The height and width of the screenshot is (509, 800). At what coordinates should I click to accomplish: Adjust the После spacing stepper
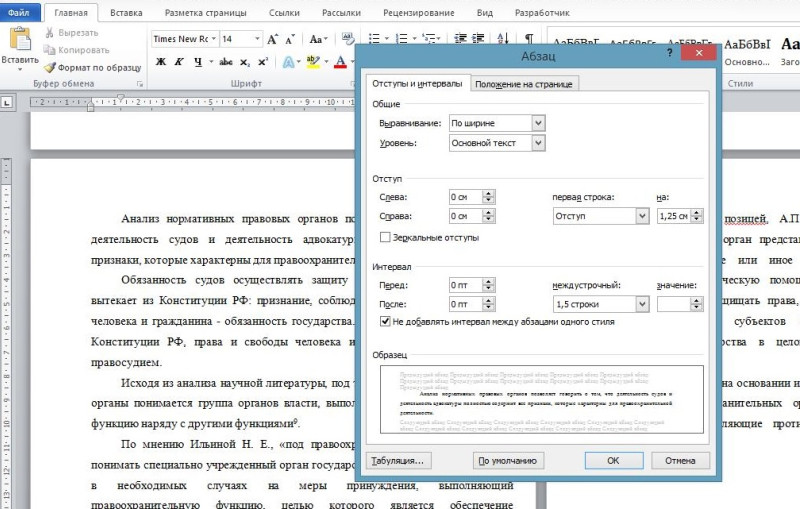pos(488,304)
